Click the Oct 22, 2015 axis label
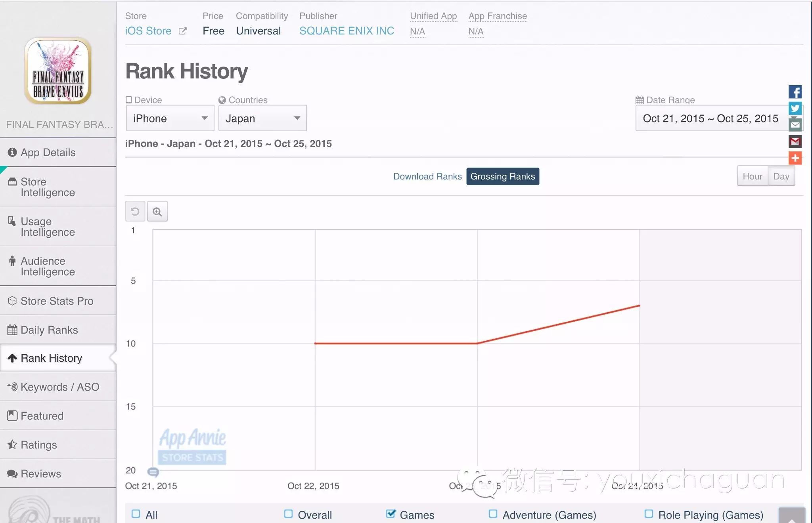This screenshot has height=523, width=812. (x=313, y=486)
